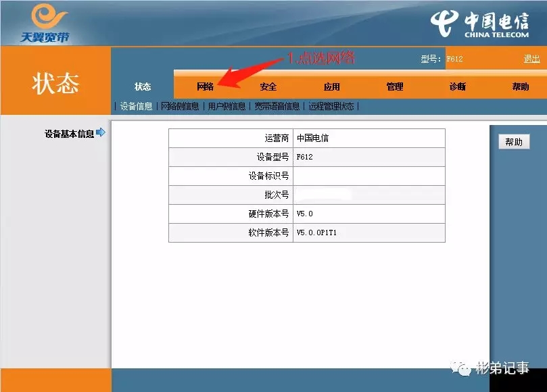Click the F612 model text in header
This screenshot has height=392, width=547.
click(454, 59)
